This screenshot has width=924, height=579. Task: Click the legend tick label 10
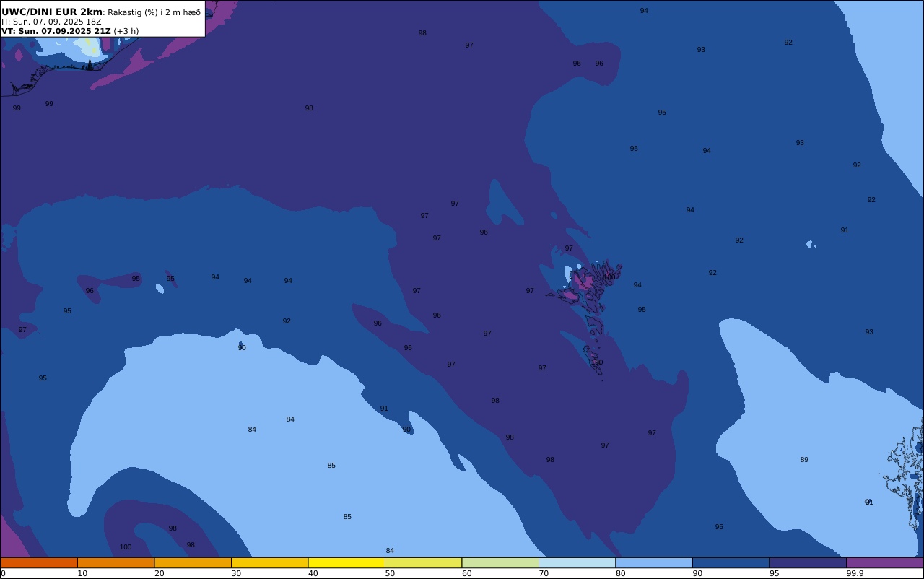[x=82, y=573]
